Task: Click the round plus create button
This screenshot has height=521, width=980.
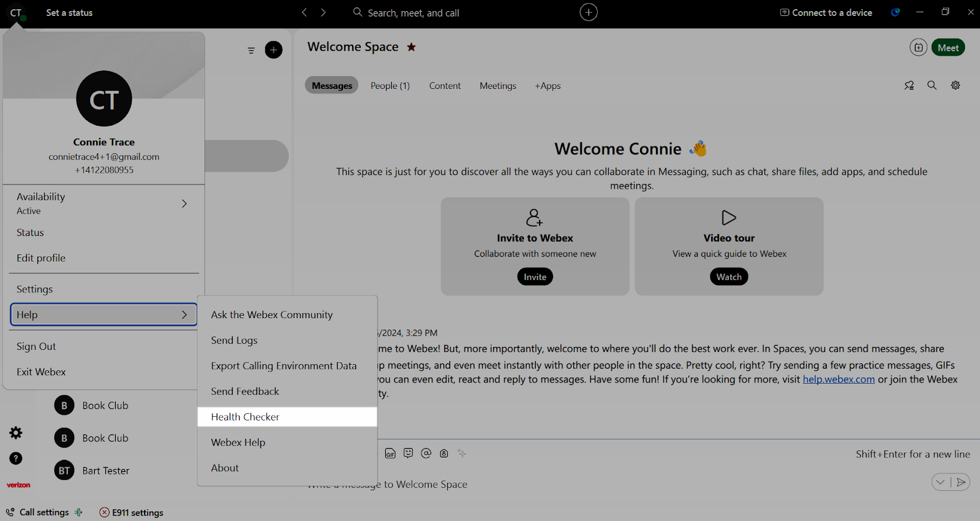Action: pyautogui.click(x=274, y=50)
